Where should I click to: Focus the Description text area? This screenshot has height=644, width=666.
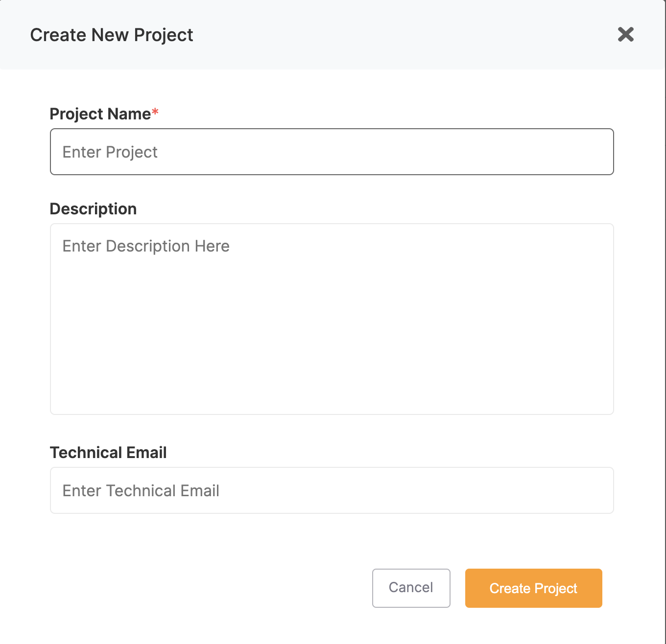[x=332, y=319]
